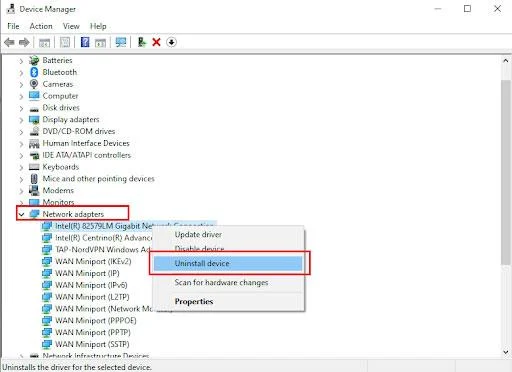This screenshot has width=512, height=372.
Task: Click the Mice and pointing devices icon
Action: click(x=34, y=179)
